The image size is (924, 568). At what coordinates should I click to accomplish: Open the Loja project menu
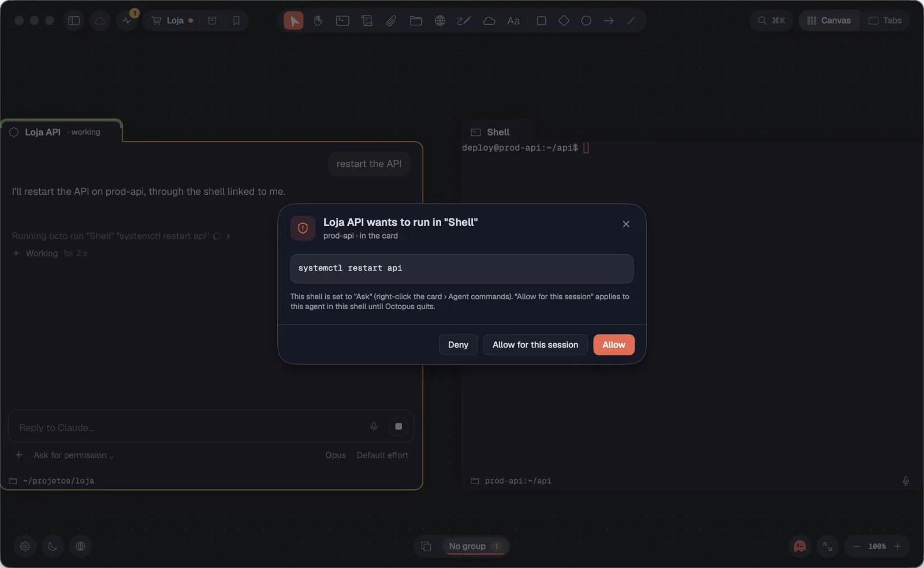pos(172,21)
